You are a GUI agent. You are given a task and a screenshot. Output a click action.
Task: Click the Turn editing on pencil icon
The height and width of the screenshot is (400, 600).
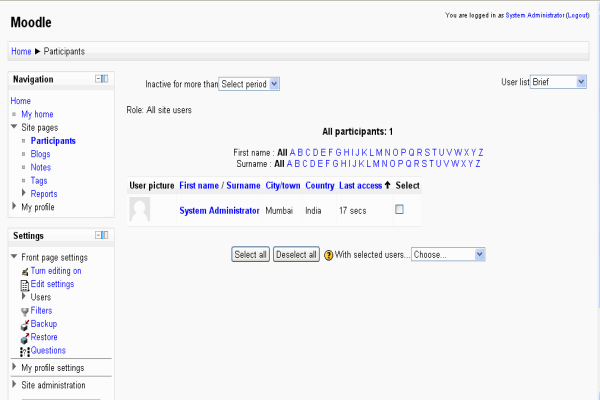click(x=25, y=271)
